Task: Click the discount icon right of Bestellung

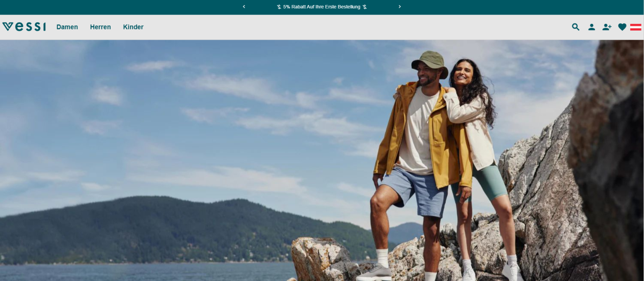Action: [365, 7]
